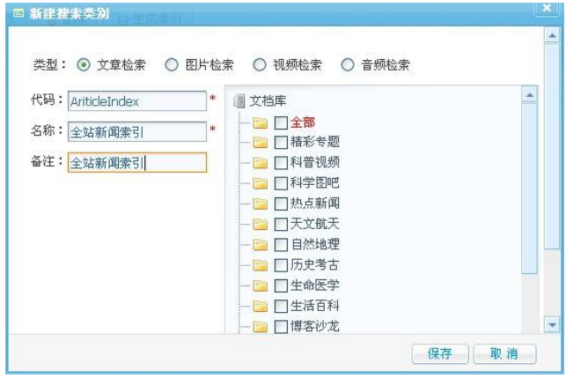Select the 图片检索 radio button
The image size is (588, 378).
(x=172, y=65)
